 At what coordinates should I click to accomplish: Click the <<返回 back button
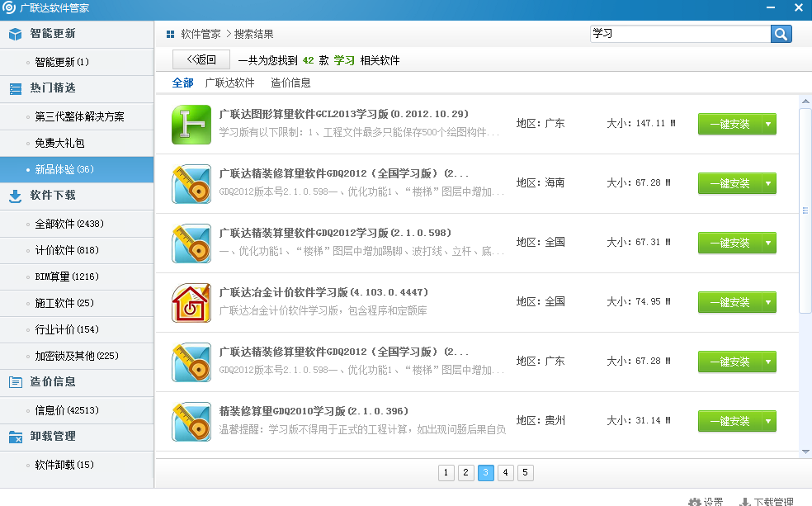201,59
